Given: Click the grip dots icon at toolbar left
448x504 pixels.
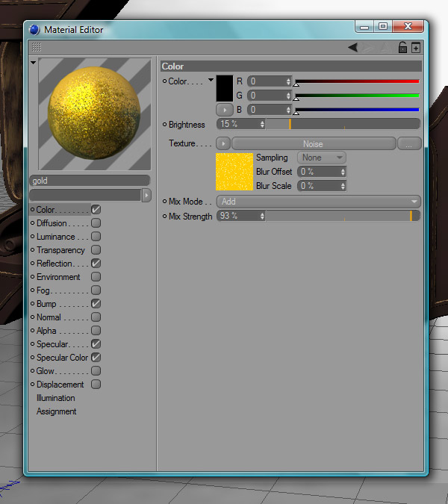Looking at the screenshot, I should point(37,47).
